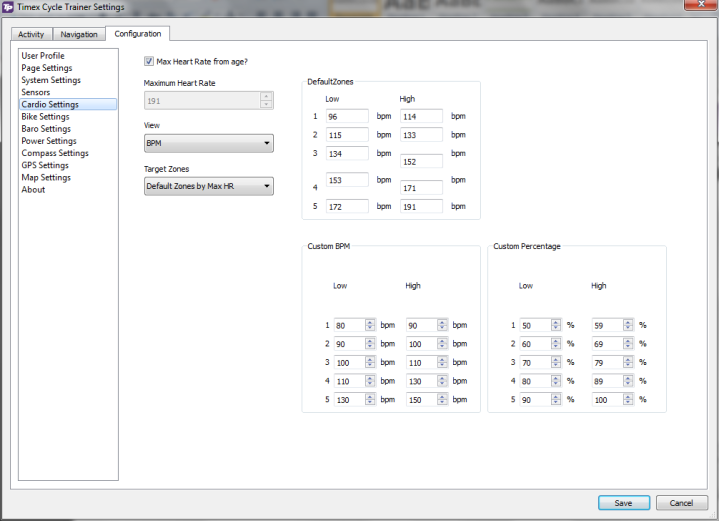
Task: Click Default Zone 4 low field 153
Action: tap(347, 180)
